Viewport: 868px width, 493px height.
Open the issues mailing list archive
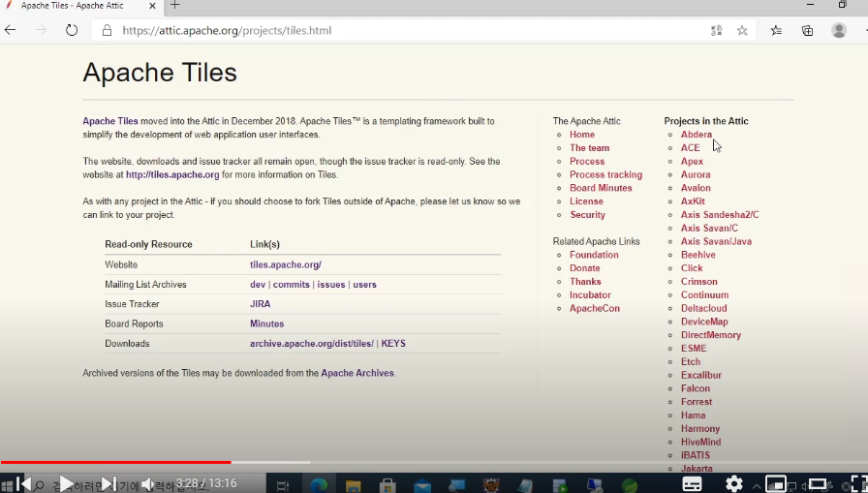tap(331, 285)
